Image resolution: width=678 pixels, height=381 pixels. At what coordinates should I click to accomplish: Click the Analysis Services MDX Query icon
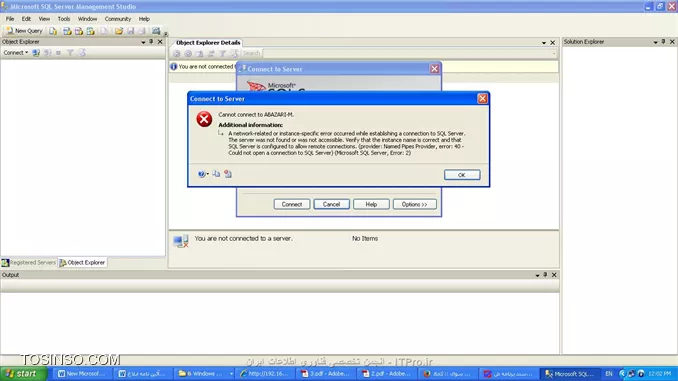pyautogui.click(x=67, y=31)
